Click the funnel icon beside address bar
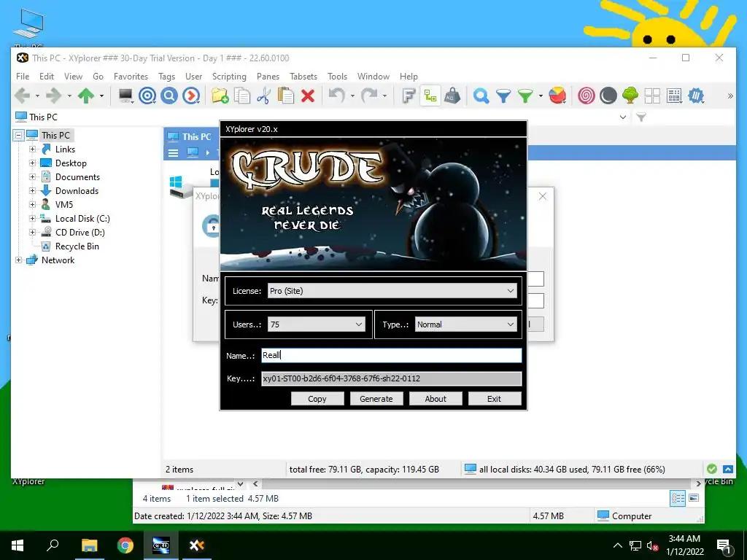747x560 pixels. (641, 117)
